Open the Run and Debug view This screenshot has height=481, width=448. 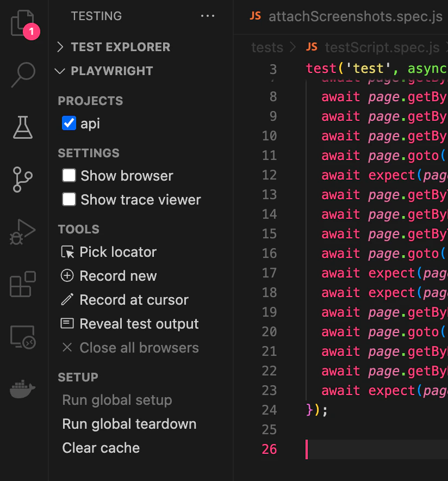[23, 231]
